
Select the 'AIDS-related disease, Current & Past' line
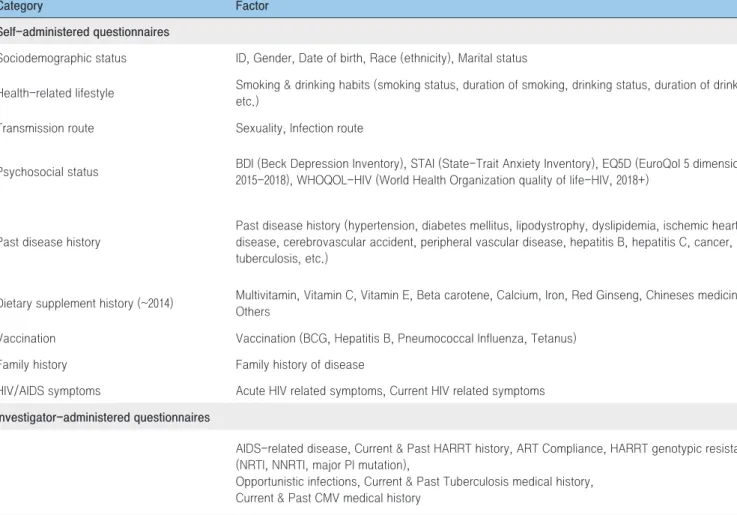click(x=486, y=449)
